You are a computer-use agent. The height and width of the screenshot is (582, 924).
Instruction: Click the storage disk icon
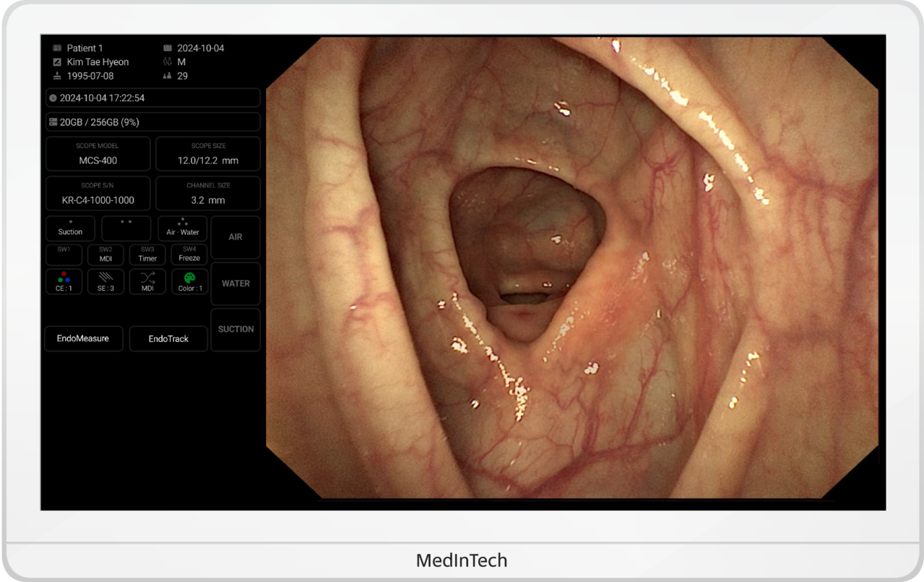point(53,122)
